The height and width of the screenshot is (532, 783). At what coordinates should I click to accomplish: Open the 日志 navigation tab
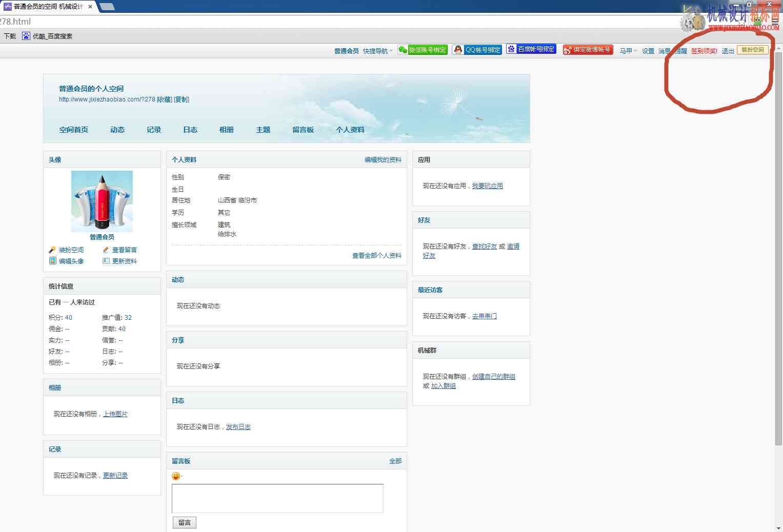[x=190, y=130]
